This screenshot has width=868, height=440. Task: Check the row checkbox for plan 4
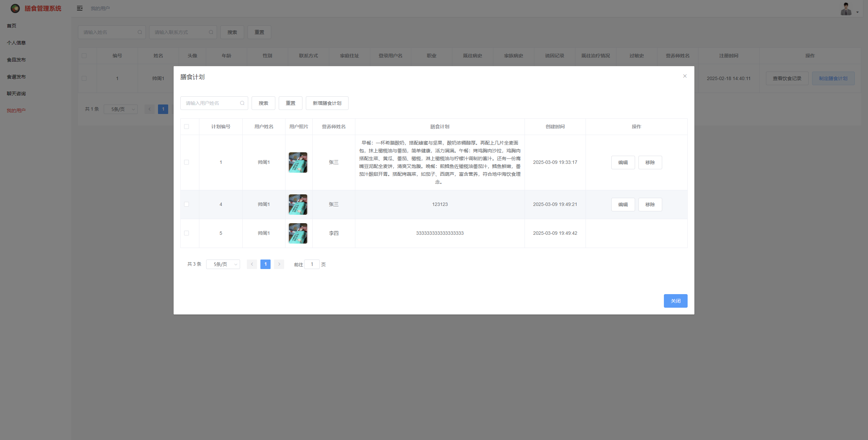tap(186, 204)
